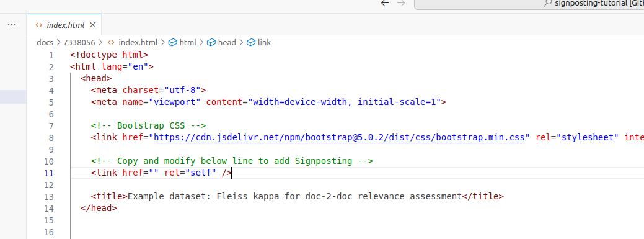The height and width of the screenshot is (239, 644).
Task: Click the HTML file icon in breadcrumb
Action: point(111,42)
